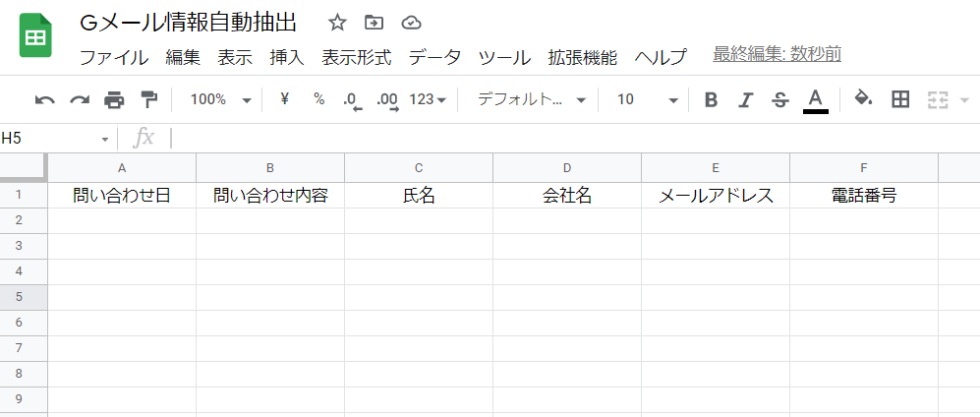Print the spreadsheet
Screen dimensions: 980x417
pos(114,99)
